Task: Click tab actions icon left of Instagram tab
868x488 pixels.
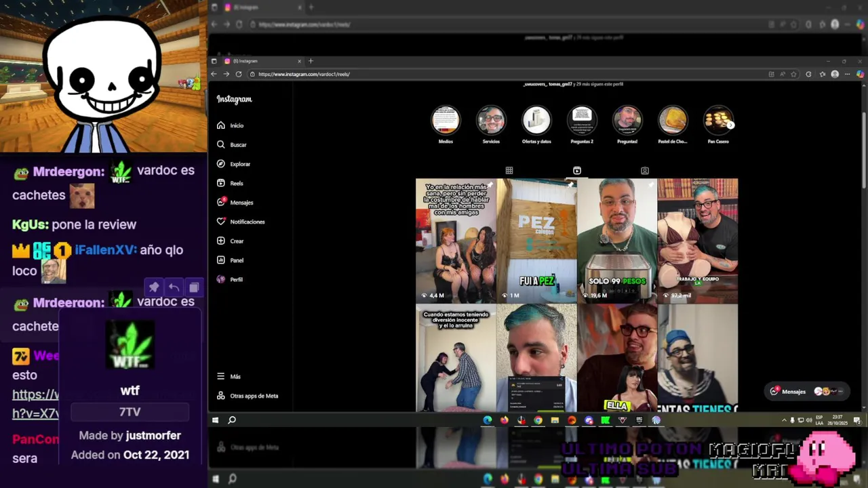Action: (x=214, y=61)
